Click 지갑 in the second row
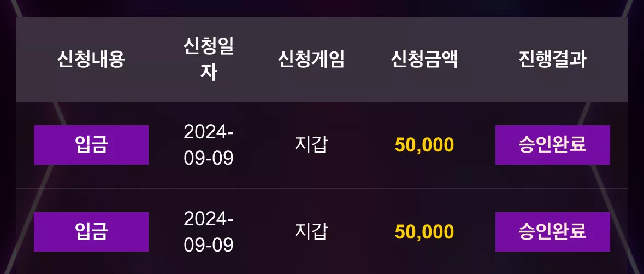 pyautogui.click(x=311, y=232)
